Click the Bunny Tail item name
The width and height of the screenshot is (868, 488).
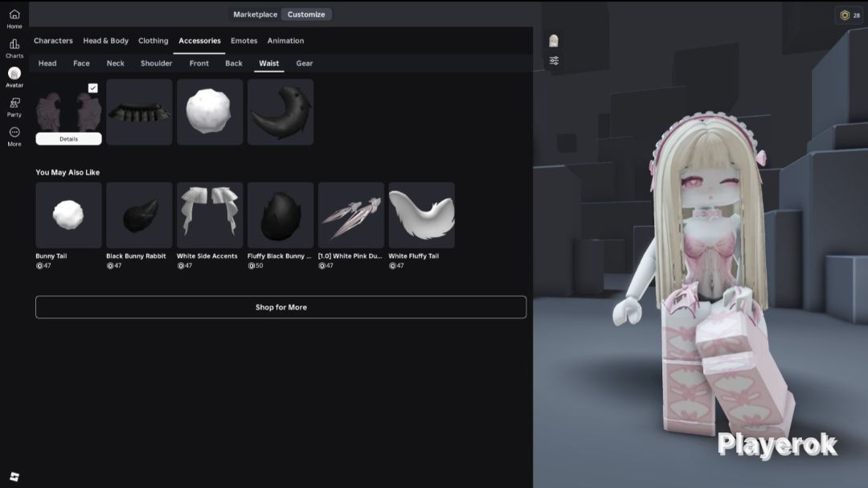(51, 256)
